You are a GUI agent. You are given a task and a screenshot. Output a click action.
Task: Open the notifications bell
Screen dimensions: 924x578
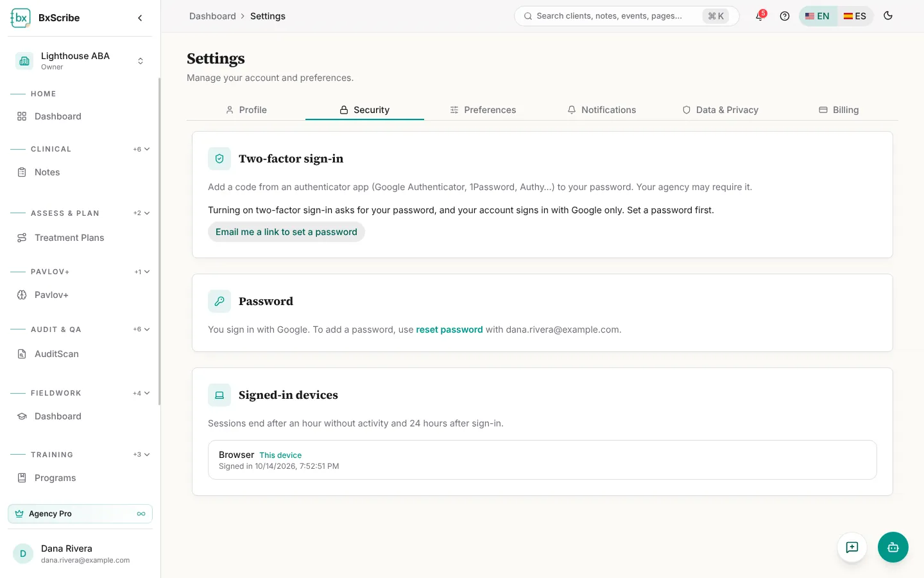pyautogui.click(x=760, y=16)
